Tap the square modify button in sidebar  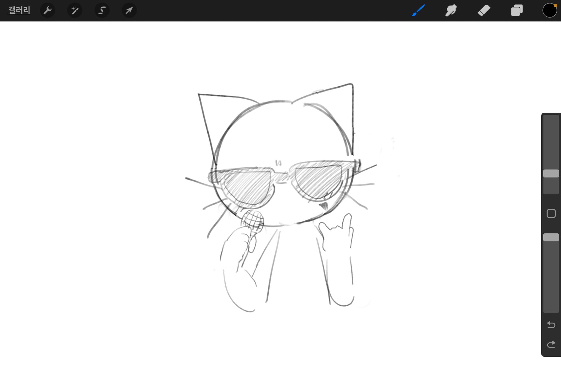(551, 213)
